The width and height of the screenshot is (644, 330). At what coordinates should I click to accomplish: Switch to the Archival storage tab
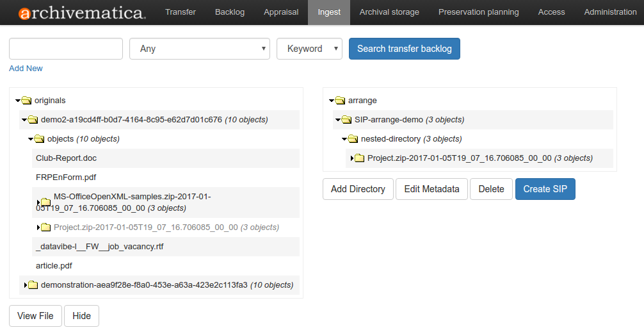[389, 12]
